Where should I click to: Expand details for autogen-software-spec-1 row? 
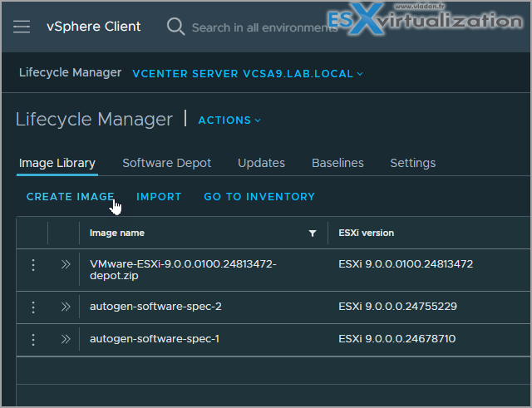click(66, 339)
